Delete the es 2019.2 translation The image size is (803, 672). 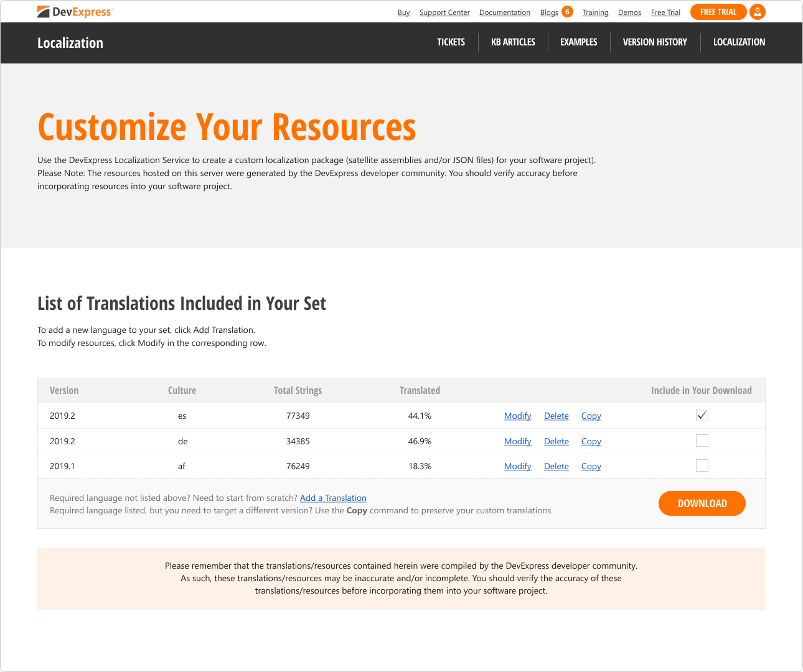coord(556,416)
